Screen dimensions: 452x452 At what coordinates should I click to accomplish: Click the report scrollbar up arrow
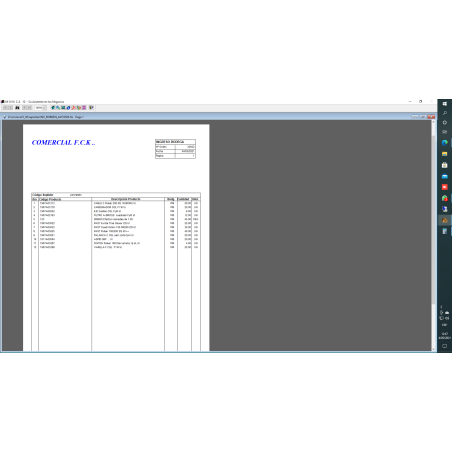click(x=433, y=122)
